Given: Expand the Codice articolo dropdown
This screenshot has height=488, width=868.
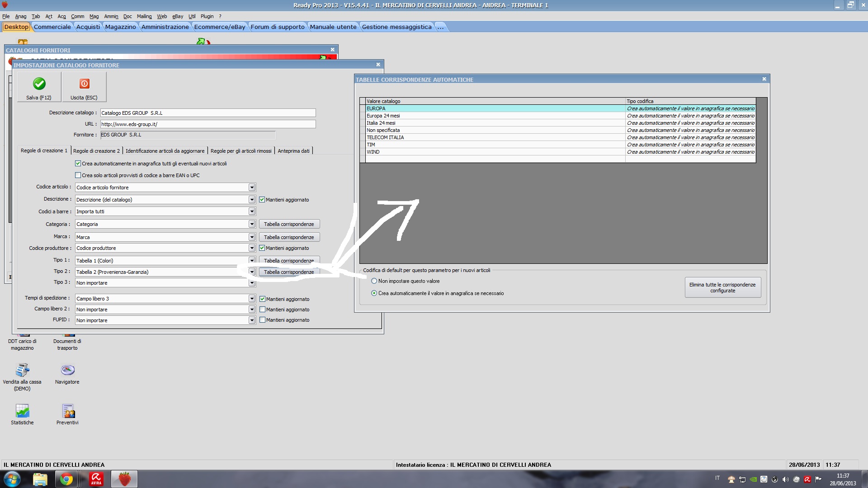Looking at the screenshot, I should pos(252,188).
